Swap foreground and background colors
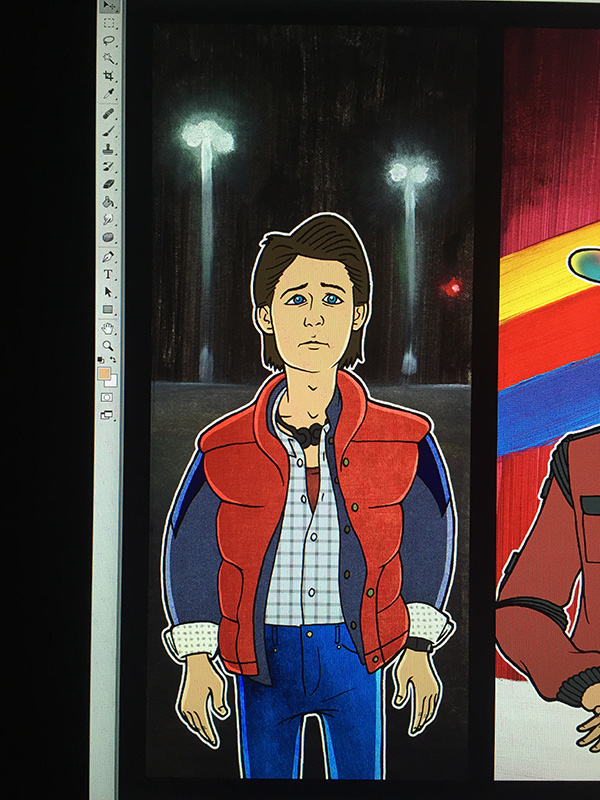Screen dimensions: 600x800 113,360
